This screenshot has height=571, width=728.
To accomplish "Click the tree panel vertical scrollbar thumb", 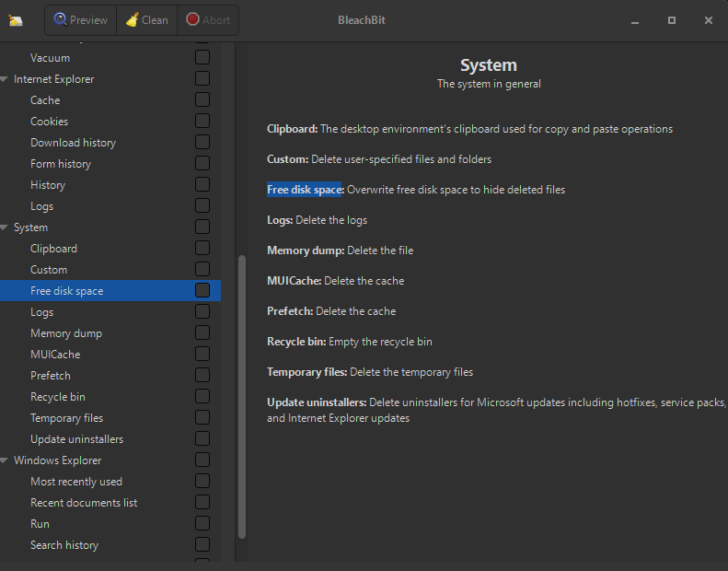I will point(242,397).
